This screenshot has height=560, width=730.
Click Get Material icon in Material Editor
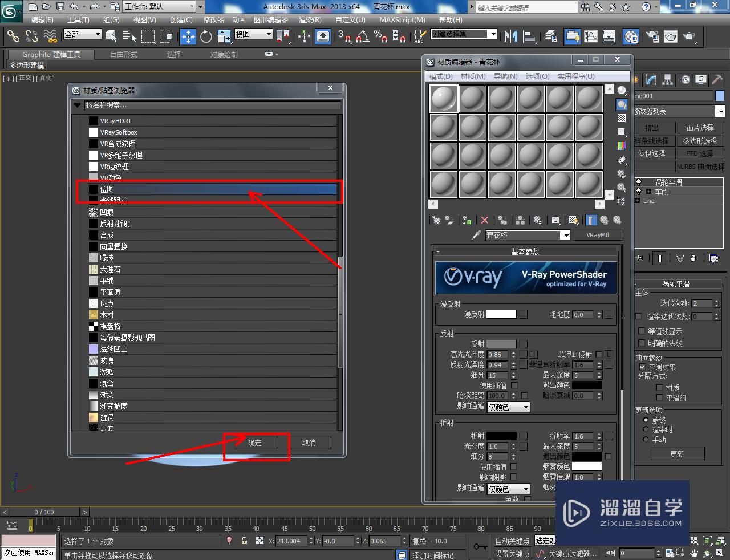tap(436, 220)
